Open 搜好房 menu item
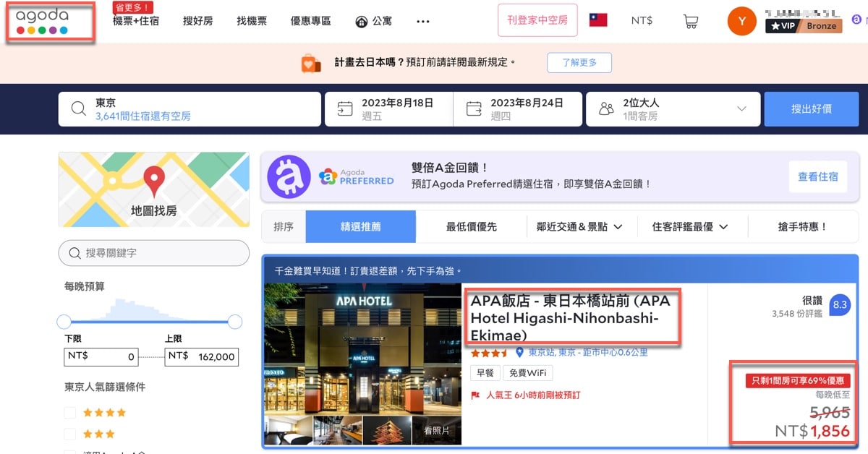Image resolution: width=868 pixels, height=454 pixels. click(x=198, y=21)
